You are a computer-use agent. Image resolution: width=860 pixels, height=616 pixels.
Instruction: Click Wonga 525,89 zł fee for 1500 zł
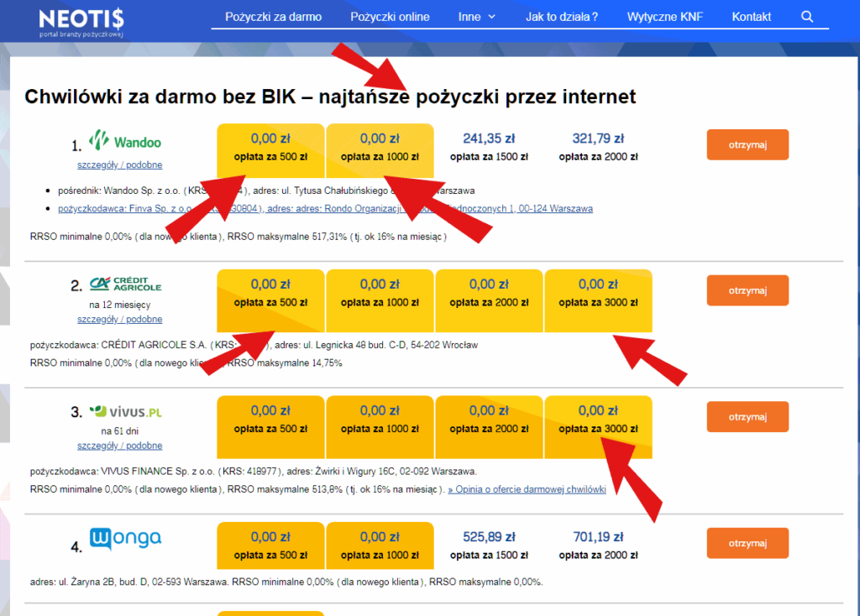coord(489,546)
